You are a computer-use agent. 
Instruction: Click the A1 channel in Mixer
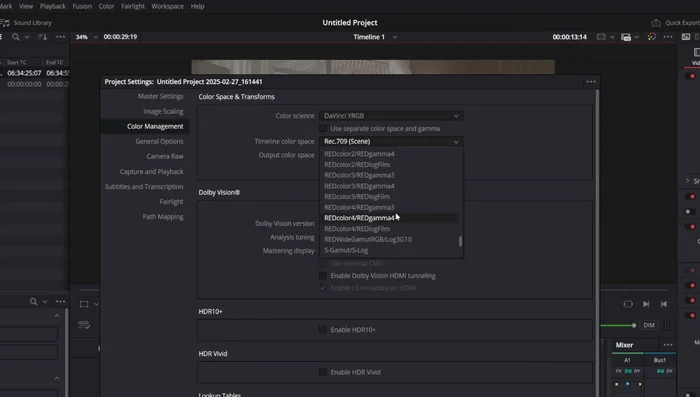627,360
